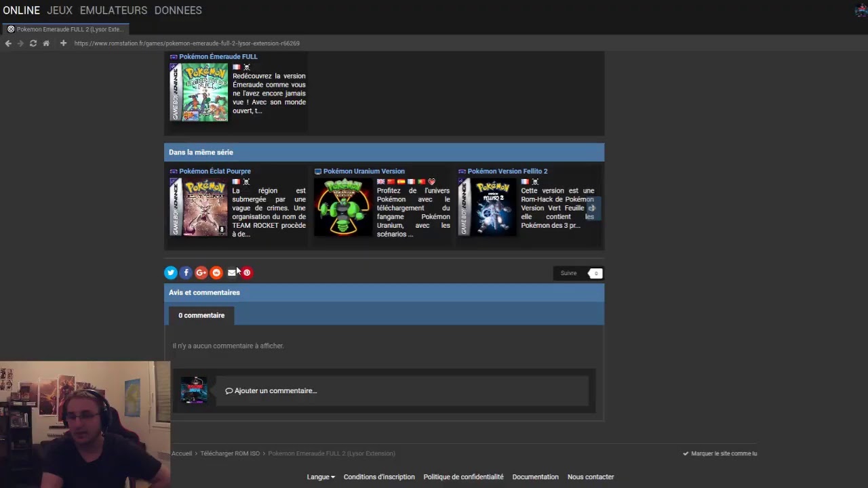Share on Pinterest icon
868x488 pixels.
pos(247,272)
